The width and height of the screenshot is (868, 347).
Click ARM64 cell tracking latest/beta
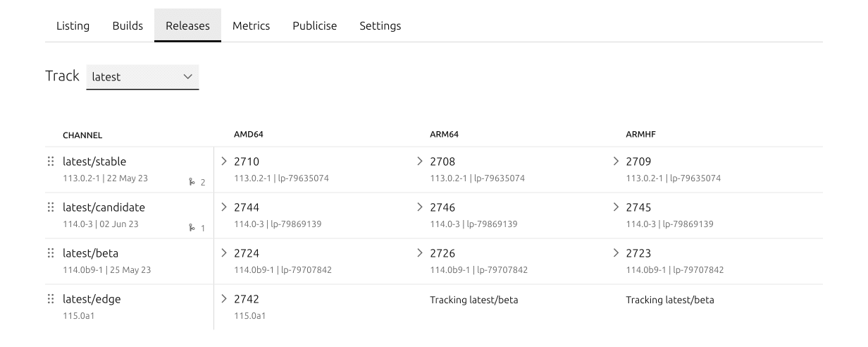tap(473, 300)
